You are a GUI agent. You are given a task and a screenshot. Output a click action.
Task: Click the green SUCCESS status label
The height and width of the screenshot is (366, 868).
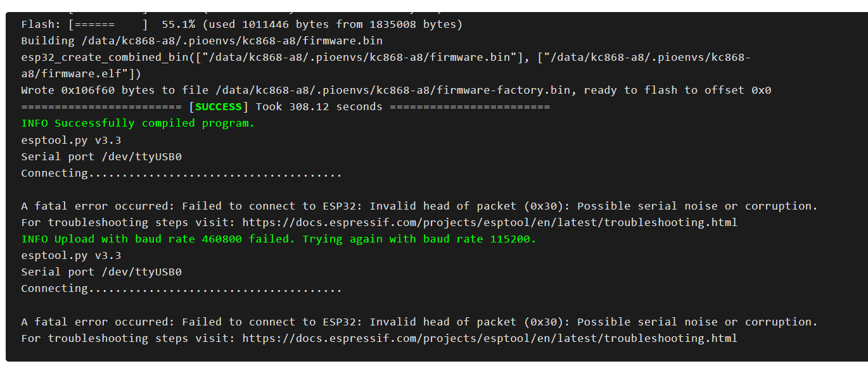219,107
